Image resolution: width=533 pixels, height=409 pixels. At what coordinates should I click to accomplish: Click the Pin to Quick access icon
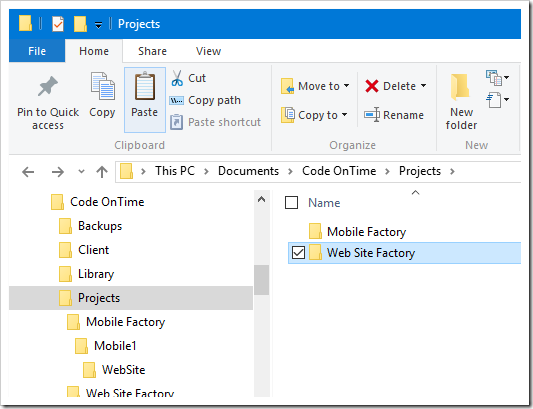point(48,86)
